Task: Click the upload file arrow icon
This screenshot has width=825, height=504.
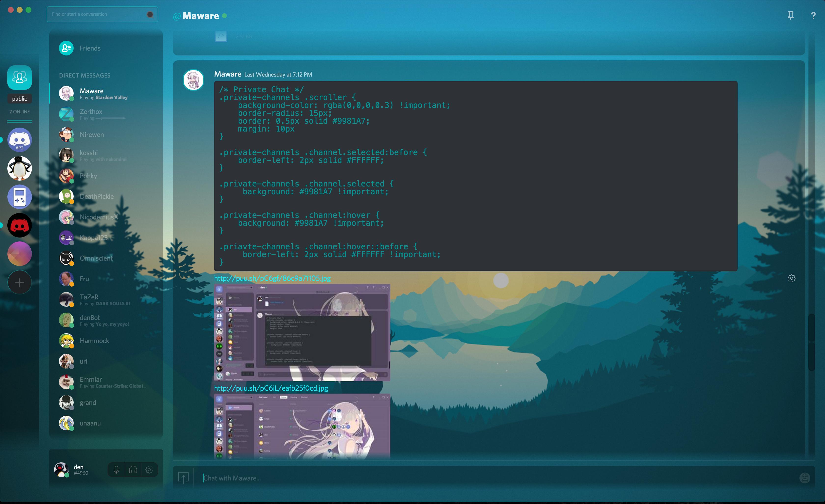Action: pyautogui.click(x=183, y=477)
